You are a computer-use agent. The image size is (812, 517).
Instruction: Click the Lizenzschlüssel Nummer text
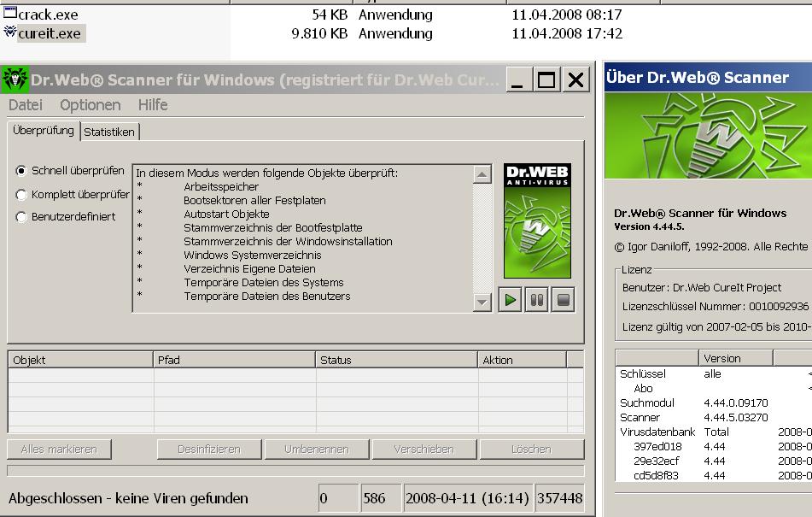point(716,307)
